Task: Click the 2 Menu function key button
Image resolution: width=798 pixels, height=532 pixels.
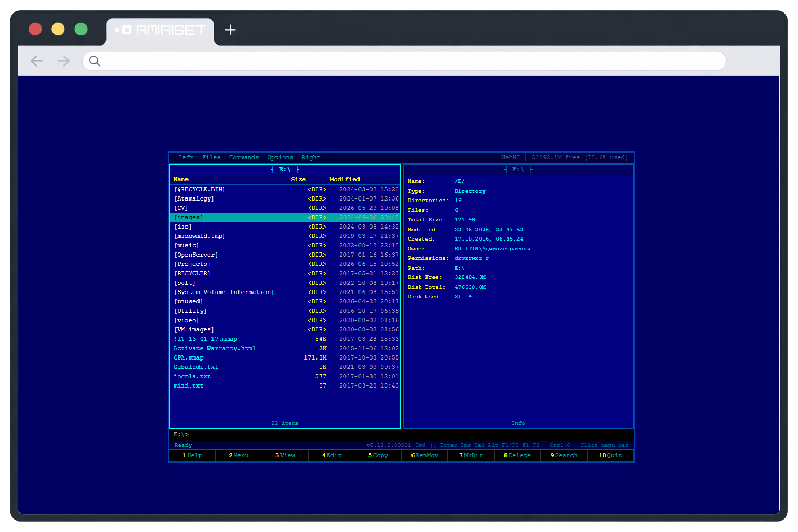Action: click(238, 456)
